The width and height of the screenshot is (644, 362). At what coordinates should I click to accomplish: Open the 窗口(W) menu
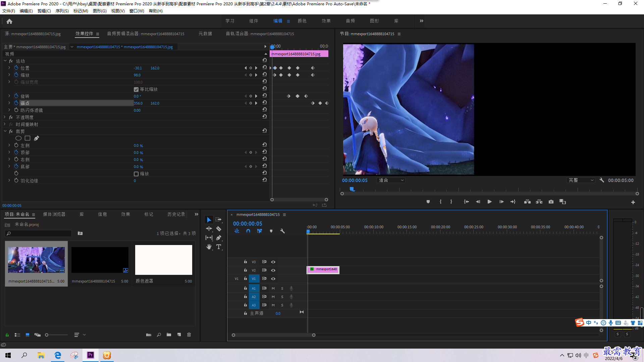[x=137, y=11]
